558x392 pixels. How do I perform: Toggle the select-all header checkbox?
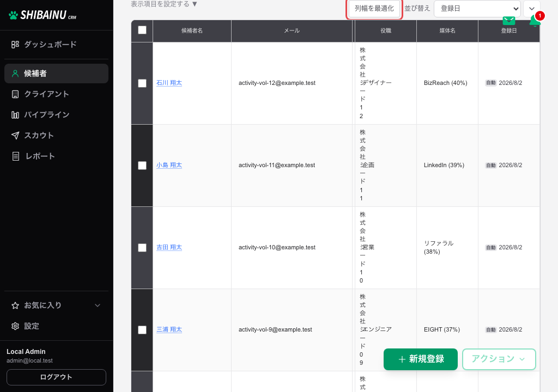point(142,30)
